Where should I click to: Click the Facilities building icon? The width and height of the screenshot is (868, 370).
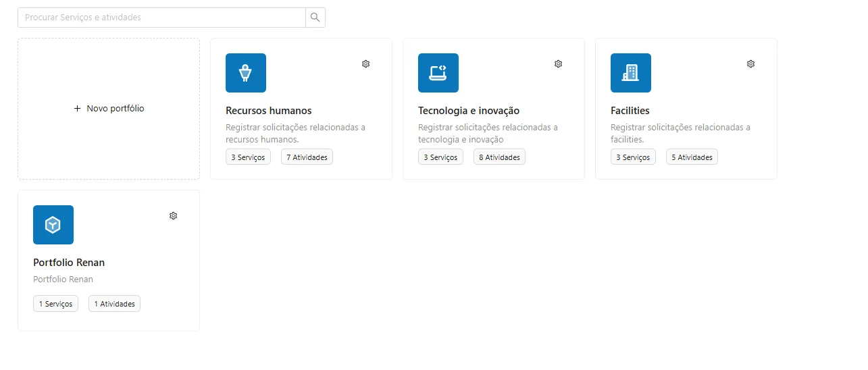pyautogui.click(x=631, y=73)
